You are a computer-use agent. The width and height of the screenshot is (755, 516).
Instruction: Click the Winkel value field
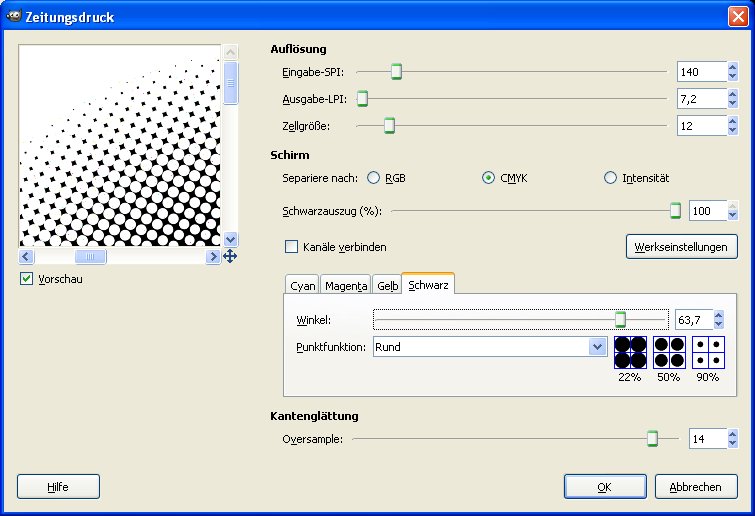[x=694, y=320]
